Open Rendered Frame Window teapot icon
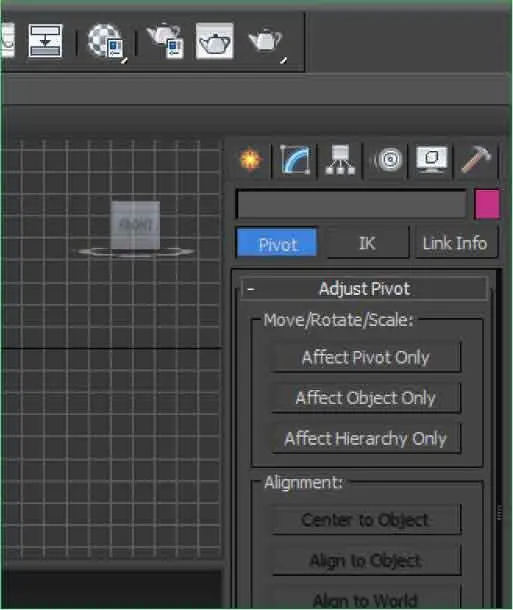The height and width of the screenshot is (610, 513). (x=214, y=41)
